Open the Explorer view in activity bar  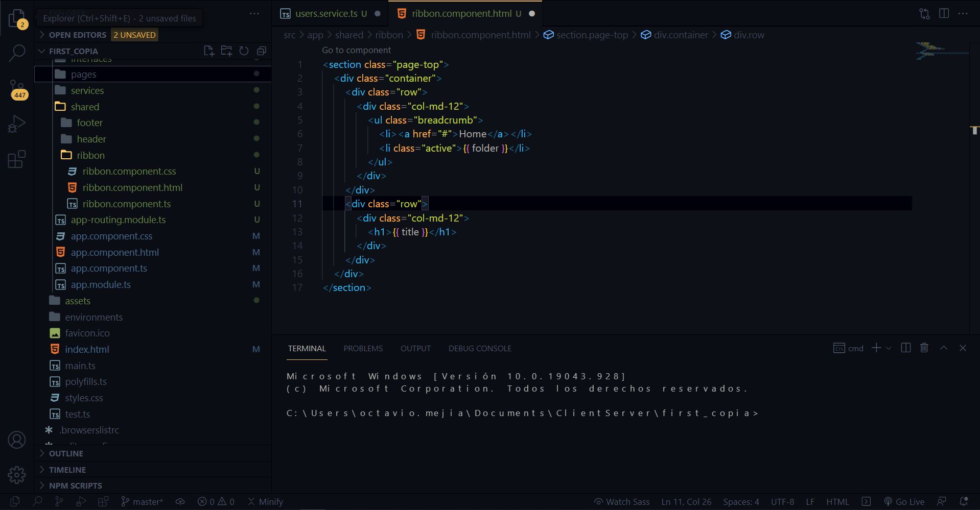coord(17,18)
